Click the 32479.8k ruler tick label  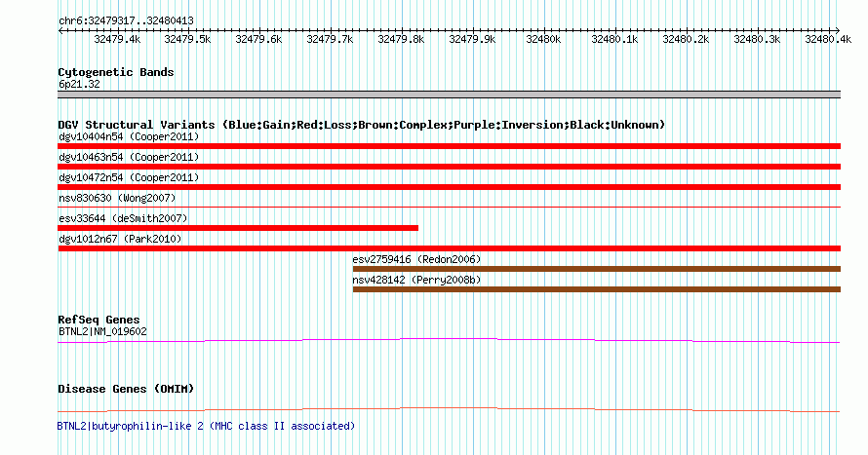click(x=401, y=39)
